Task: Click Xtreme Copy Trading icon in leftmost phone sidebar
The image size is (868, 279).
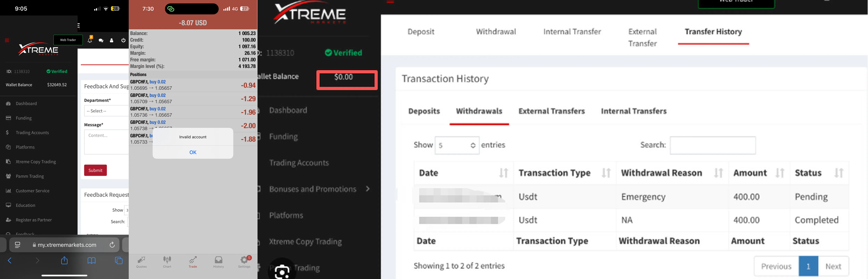Action: tap(9, 162)
